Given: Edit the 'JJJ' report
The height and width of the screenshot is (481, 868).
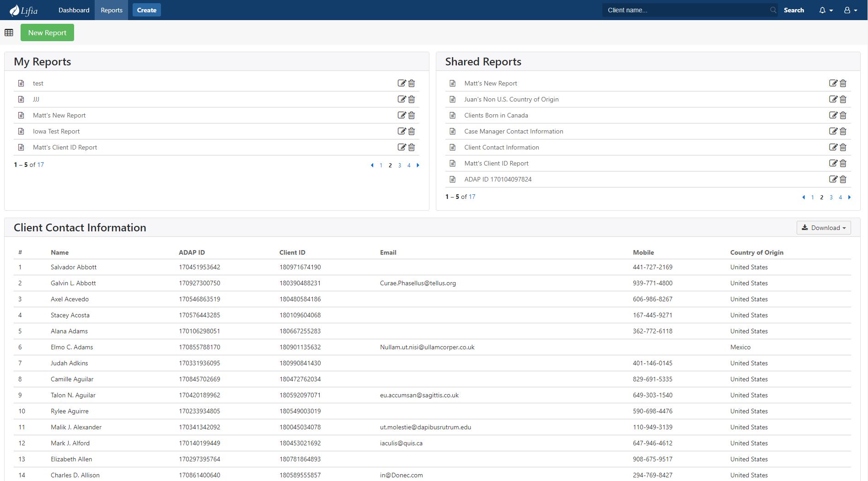Looking at the screenshot, I should click(402, 99).
